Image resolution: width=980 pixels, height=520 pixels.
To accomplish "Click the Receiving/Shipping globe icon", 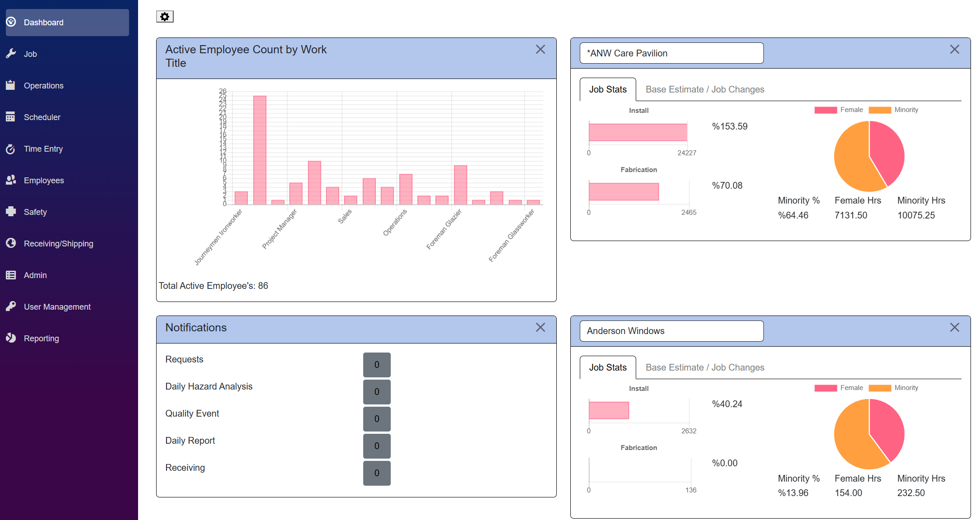I will pyautogui.click(x=11, y=243).
